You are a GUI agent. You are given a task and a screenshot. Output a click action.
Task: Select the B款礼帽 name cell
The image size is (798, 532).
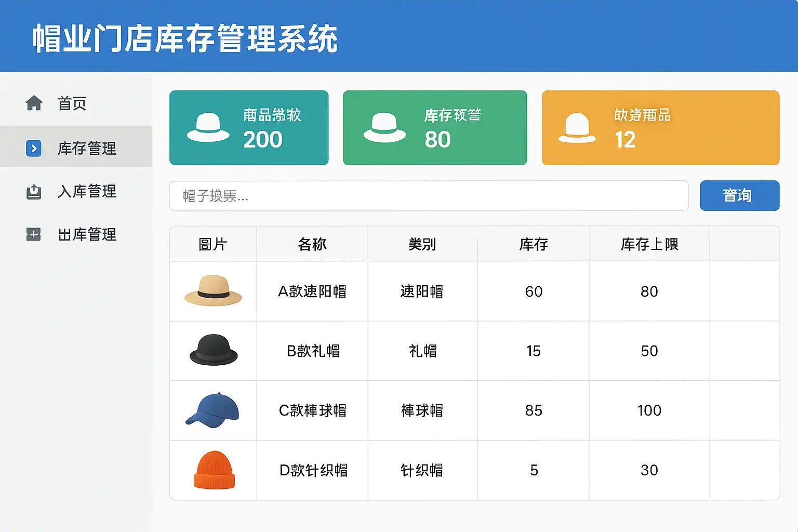312,351
